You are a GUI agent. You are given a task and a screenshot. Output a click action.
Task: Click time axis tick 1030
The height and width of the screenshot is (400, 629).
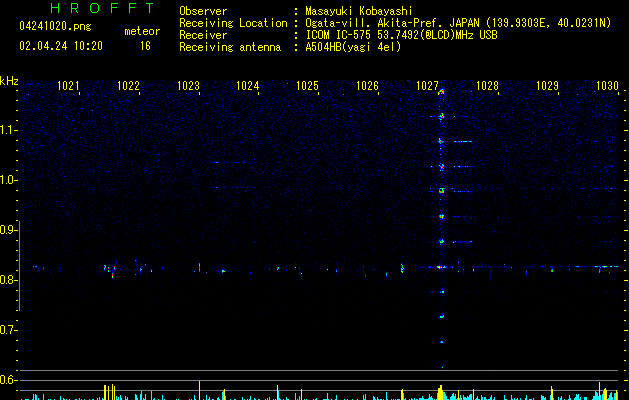click(607, 85)
